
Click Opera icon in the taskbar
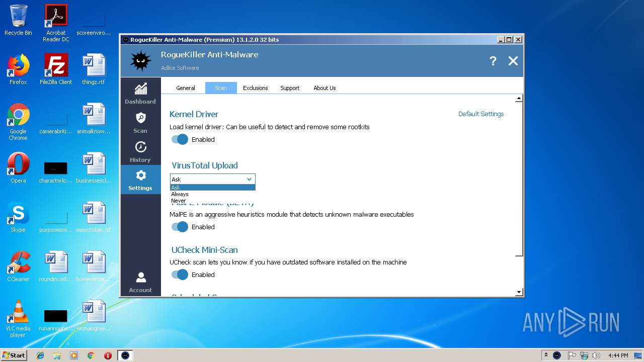108,355
